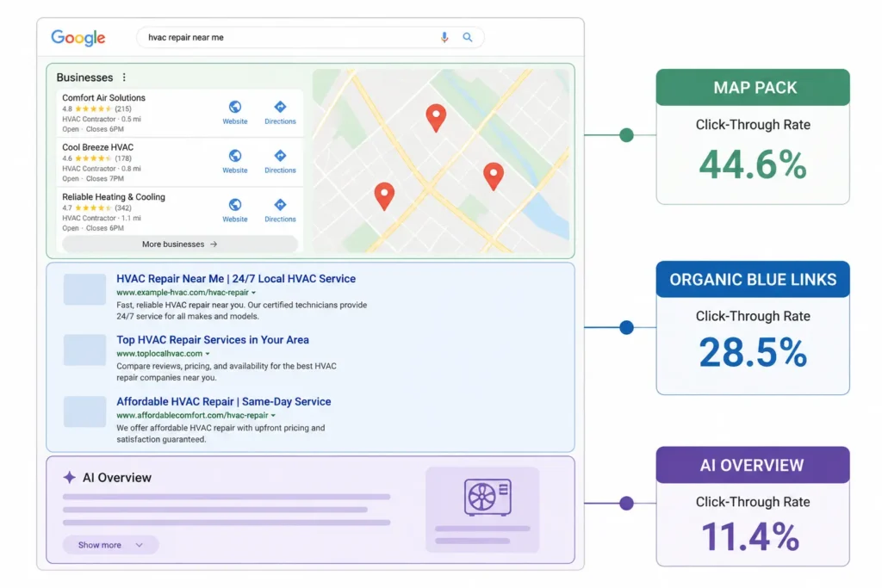882x588 pixels.
Task: Expand dropdown arrow next to www.toplocalhvac.com
Action: pos(208,354)
